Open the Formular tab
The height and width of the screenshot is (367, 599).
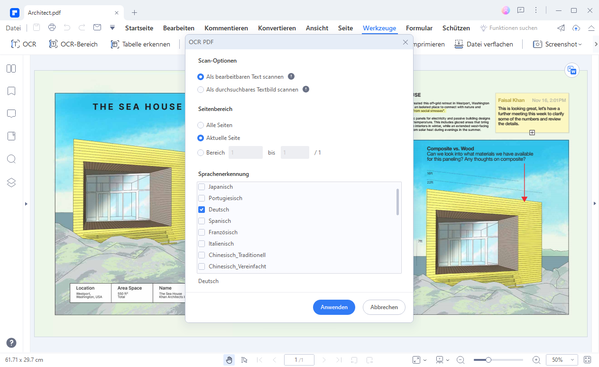pos(419,28)
